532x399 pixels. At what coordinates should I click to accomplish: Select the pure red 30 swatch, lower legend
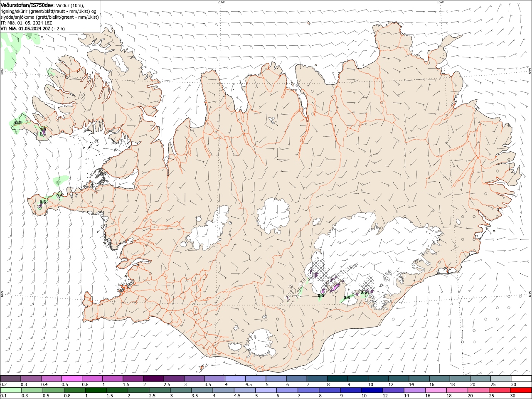[x=521, y=390]
